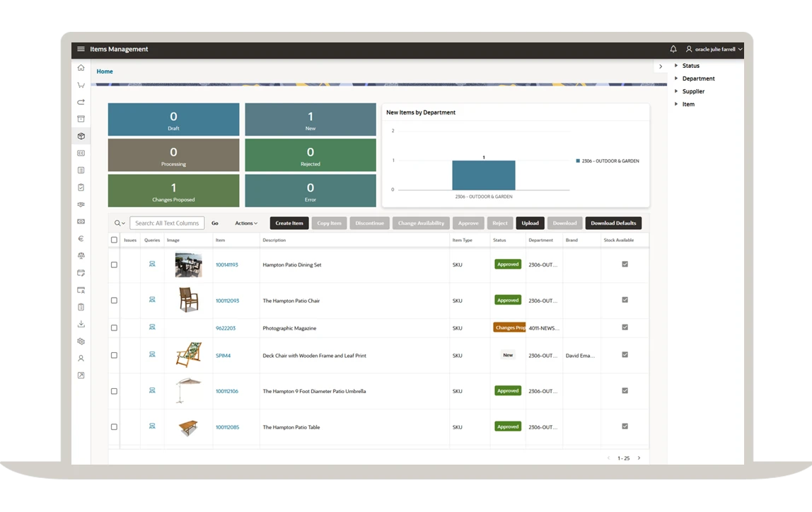Check the row checkbox for Photographic Magazine
The image size is (812, 512).
(x=114, y=327)
